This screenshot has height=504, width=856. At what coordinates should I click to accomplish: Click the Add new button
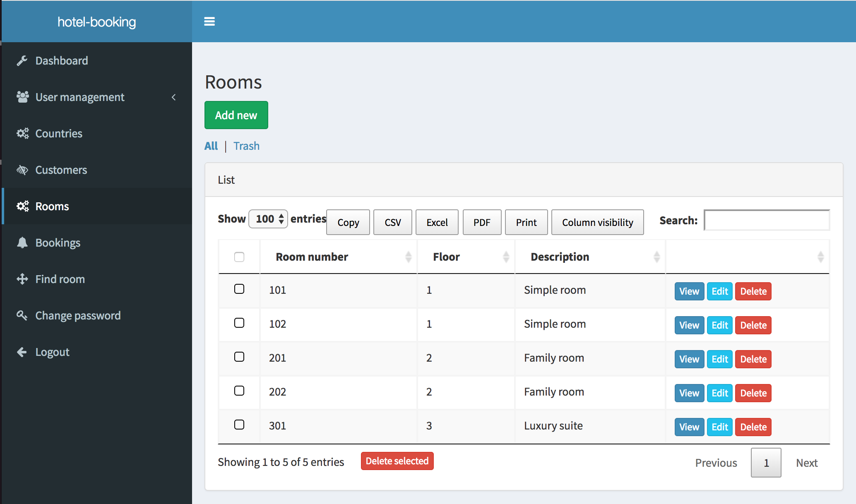tap(236, 115)
